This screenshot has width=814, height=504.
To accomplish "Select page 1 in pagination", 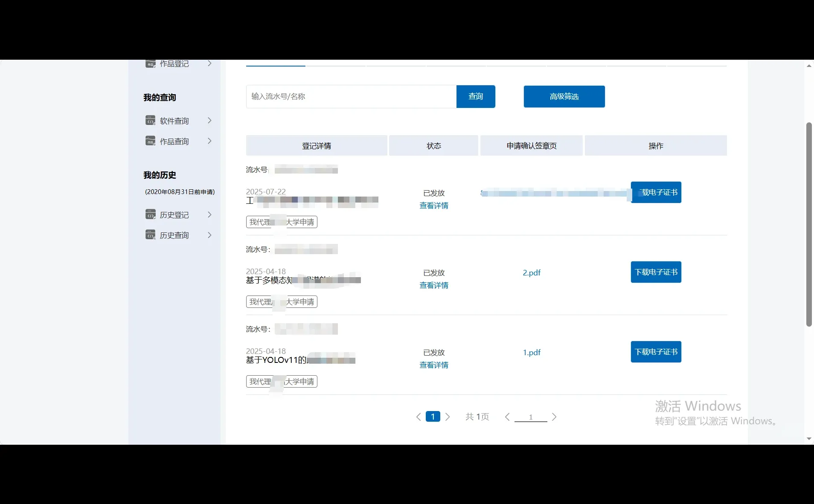I will click(x=433, y=417).
